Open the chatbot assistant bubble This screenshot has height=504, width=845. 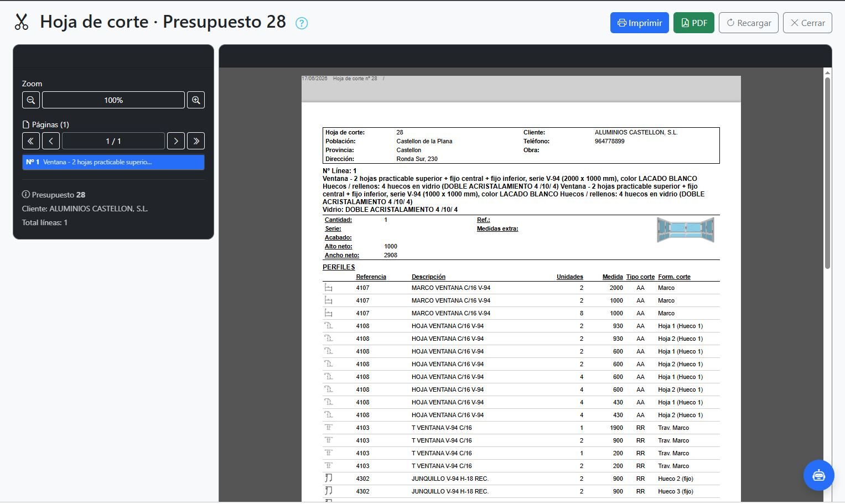pos(818,475)
